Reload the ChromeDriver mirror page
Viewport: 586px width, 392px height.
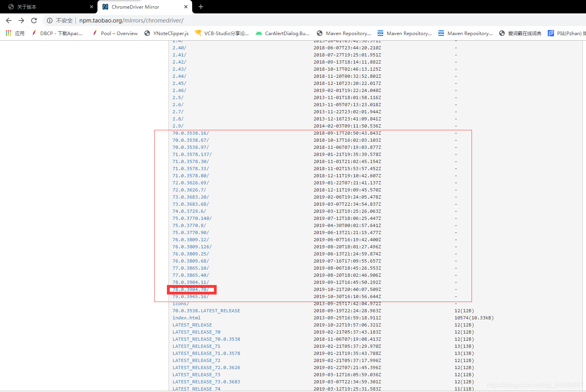click(34, 21)
